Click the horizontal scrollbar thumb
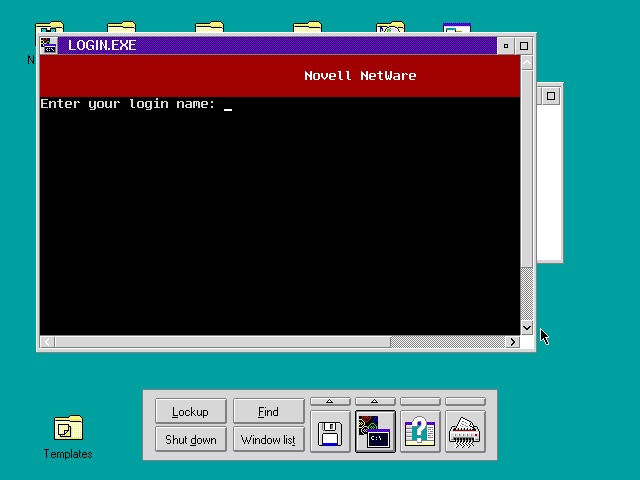Image resolution: width=640 pixels, height=480 pixels. (x=222, y=342)
